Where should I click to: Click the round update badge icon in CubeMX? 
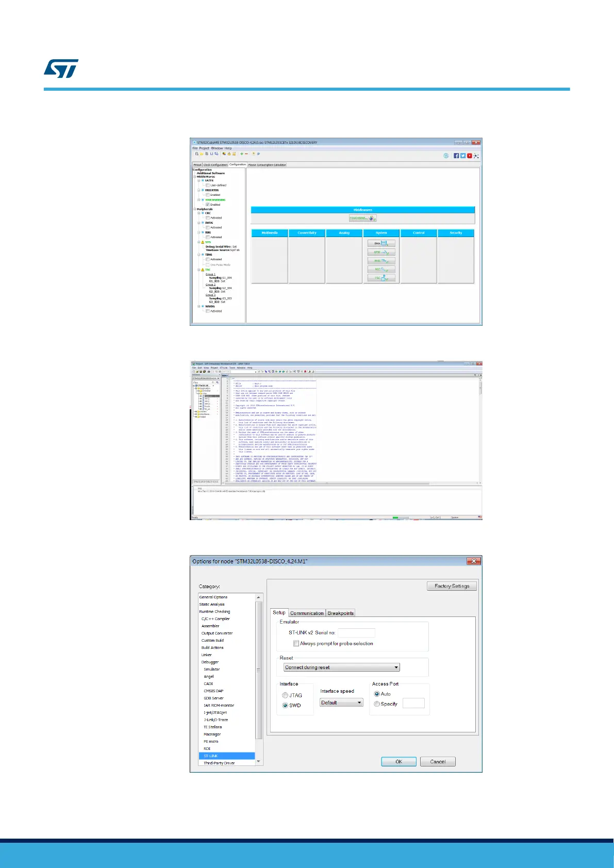446,156
